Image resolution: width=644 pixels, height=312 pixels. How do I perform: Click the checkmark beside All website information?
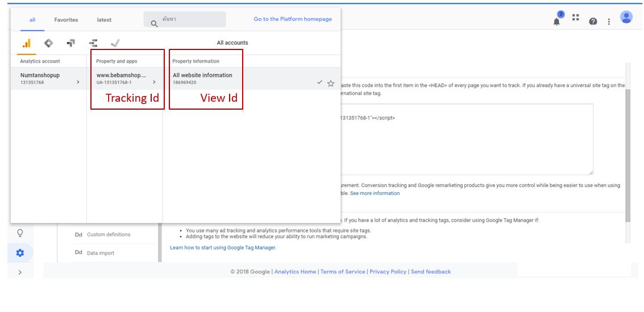coord(319,82)
